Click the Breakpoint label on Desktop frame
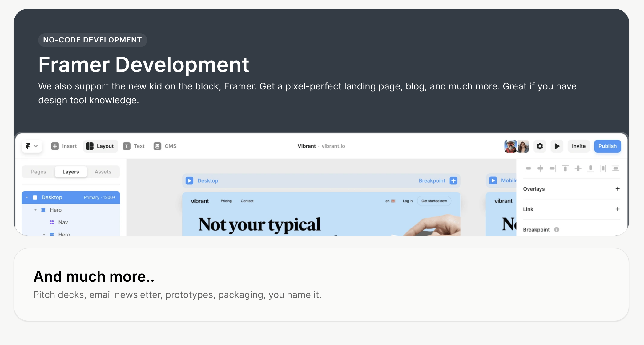The image size is (644, 345). pyautogui.click(x=432, y=181)
